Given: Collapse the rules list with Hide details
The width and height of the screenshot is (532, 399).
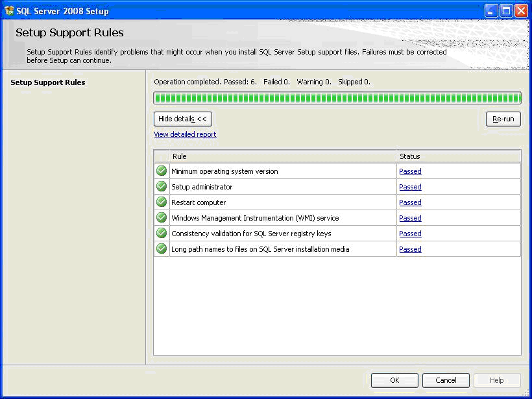Looking at the screenshot, I should (183, 119).
